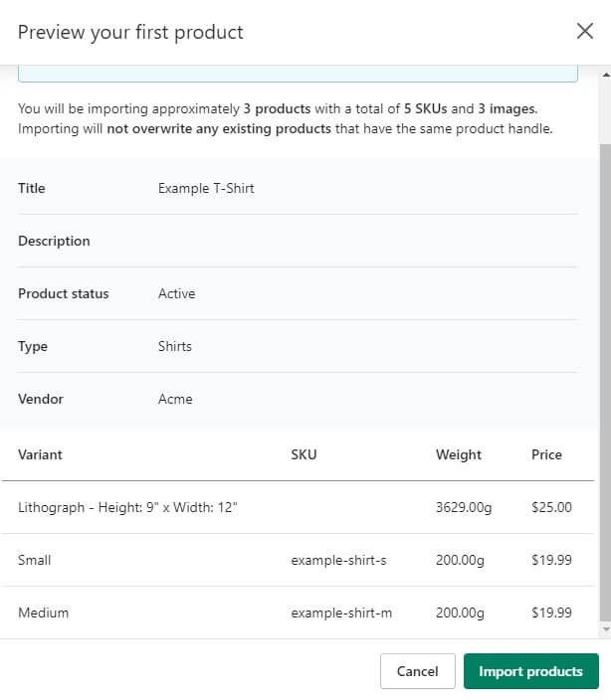
Task: Click the Acme vendor value
Action: pyautogui.click(x=175, y=399)
